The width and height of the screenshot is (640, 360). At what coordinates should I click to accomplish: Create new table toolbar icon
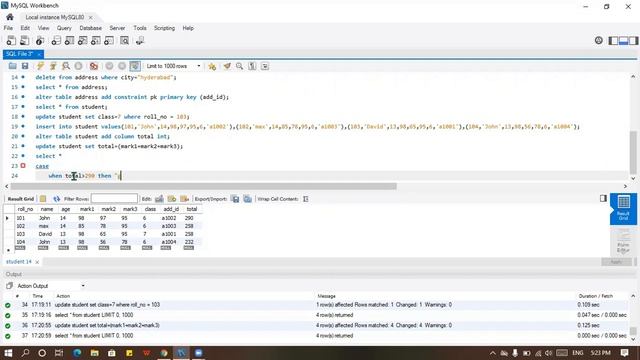coord(69,40)
